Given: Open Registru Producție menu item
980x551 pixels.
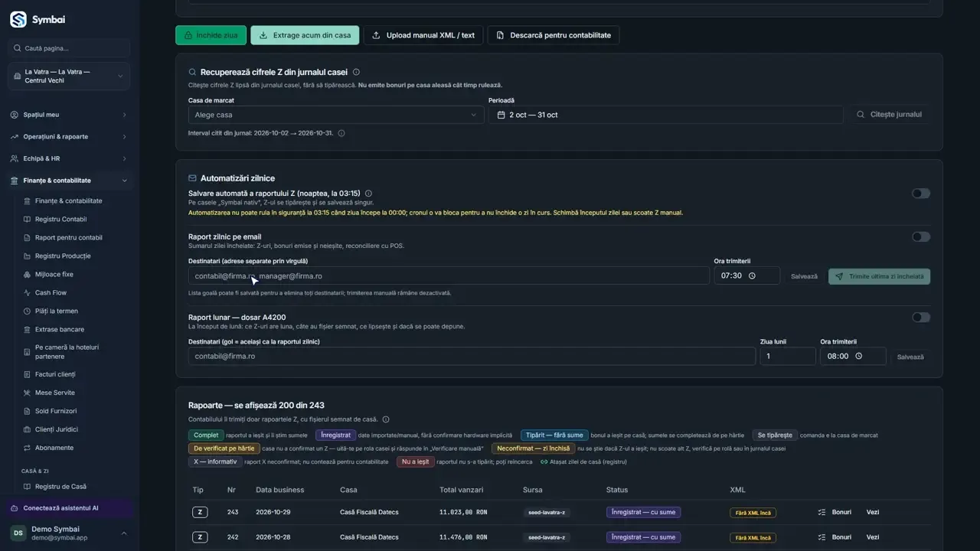Looking at the screenshot, I should pos(63,256).
